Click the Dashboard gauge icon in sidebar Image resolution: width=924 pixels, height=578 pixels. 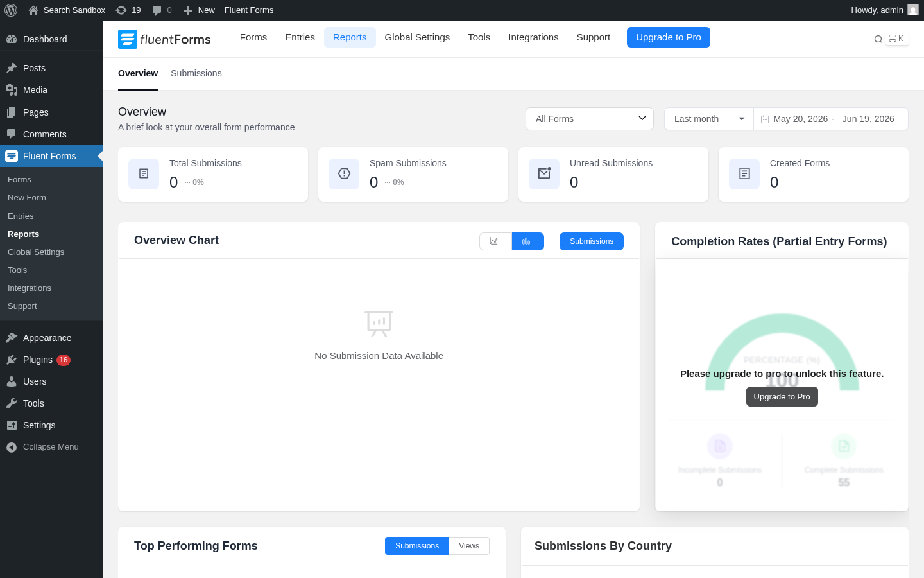pyautogui.click(x=12, y=39)
